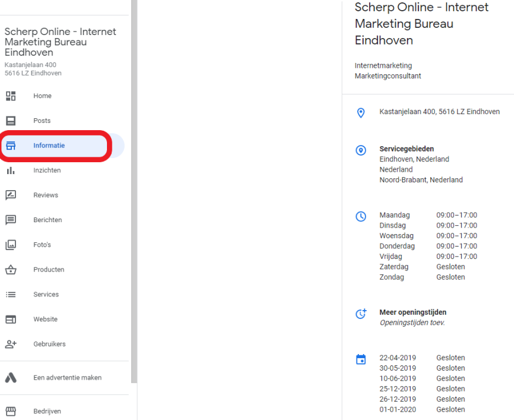Click the Google Ads logo icon
Screen dimensions: 514x420
[11, 378]
